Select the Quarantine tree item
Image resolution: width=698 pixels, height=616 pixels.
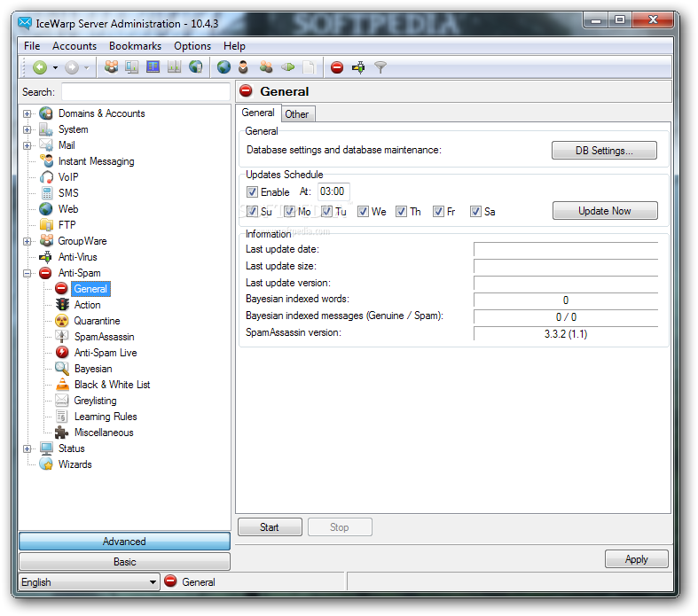pos(97,321)
